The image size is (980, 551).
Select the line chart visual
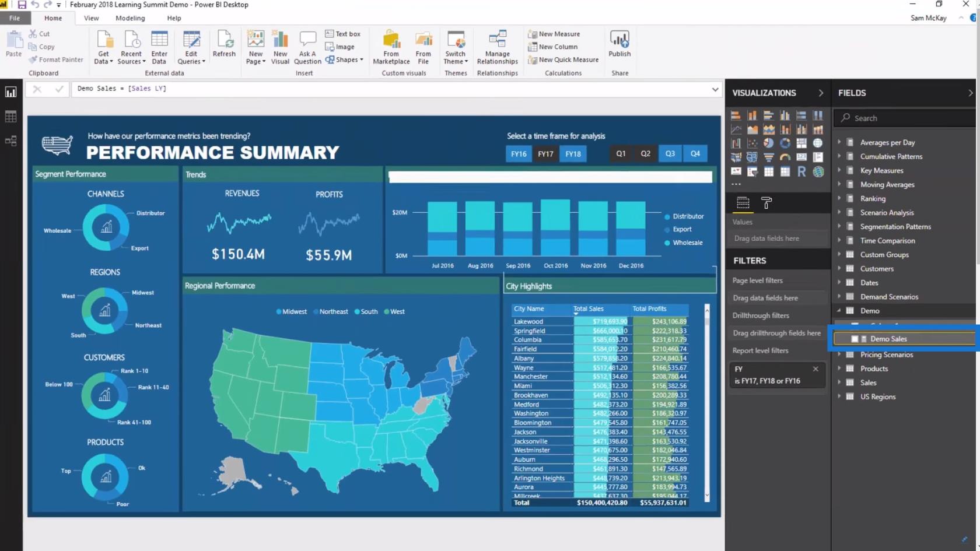[x=736, y=129]
